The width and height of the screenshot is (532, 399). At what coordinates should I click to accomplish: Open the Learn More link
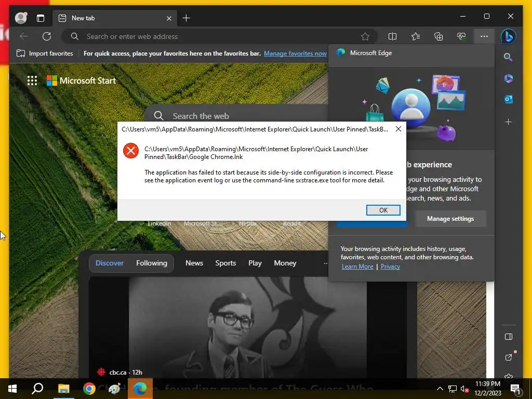coord(357,267)
